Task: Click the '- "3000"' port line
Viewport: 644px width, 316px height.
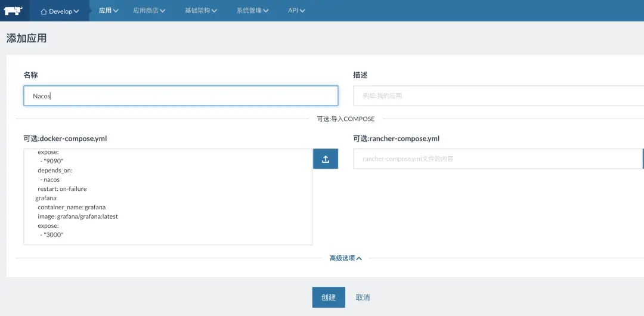Action: pos(52,235)
